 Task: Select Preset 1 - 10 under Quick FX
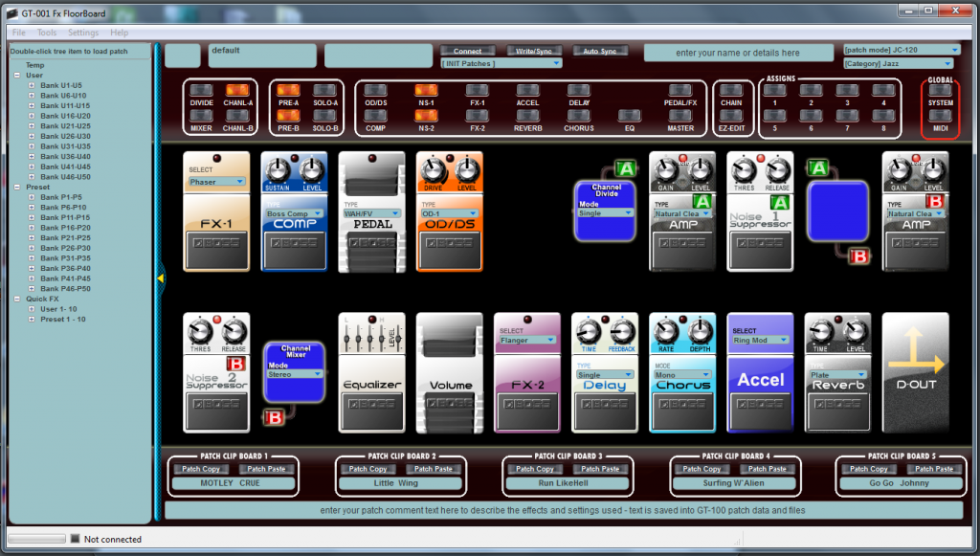(x=63, y=320)
